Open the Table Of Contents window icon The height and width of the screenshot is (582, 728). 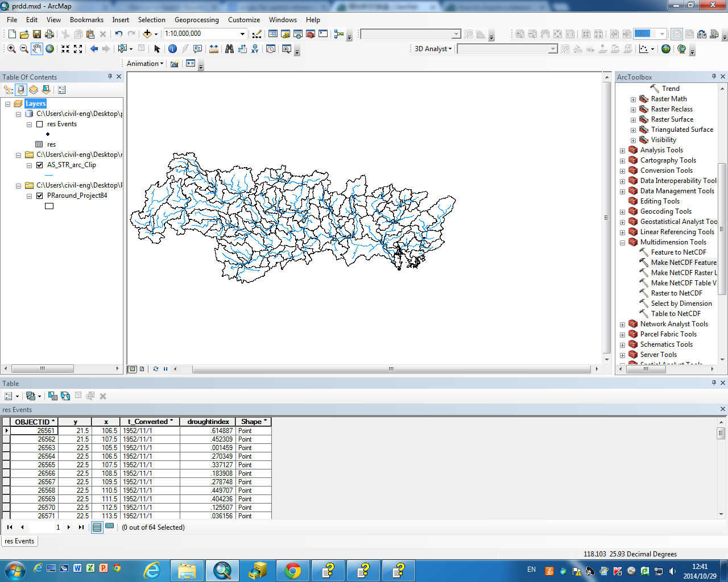(273, 34)
